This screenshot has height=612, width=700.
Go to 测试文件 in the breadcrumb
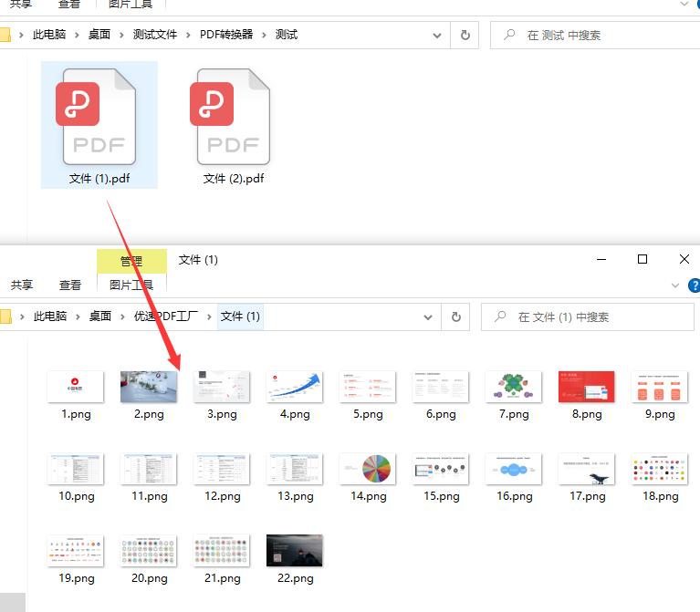coord(155,35)
